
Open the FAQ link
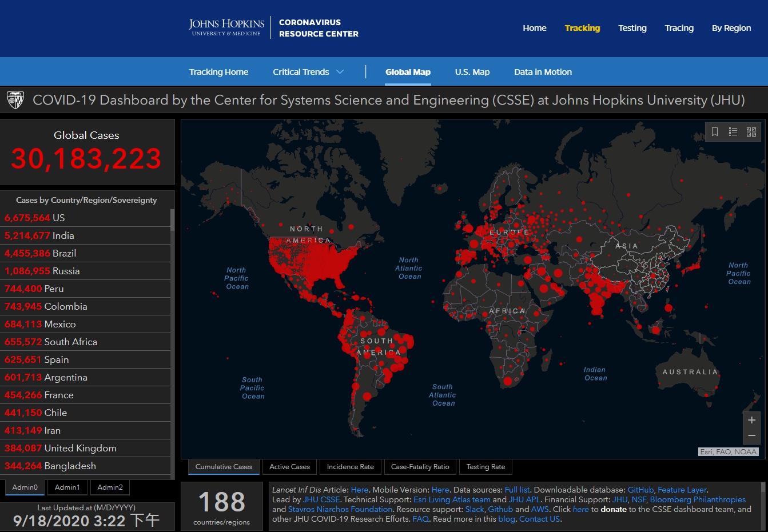point(420,519)
